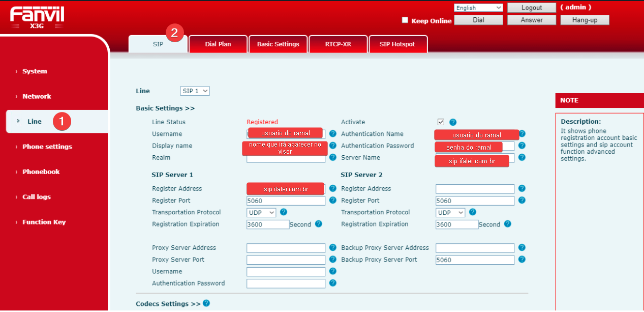Image resolution: width=644 pixels, height=312 pixels.
Task: Click SIP Server 1 Register Port field
Action: pyautogui.click(x=286, y=201)
